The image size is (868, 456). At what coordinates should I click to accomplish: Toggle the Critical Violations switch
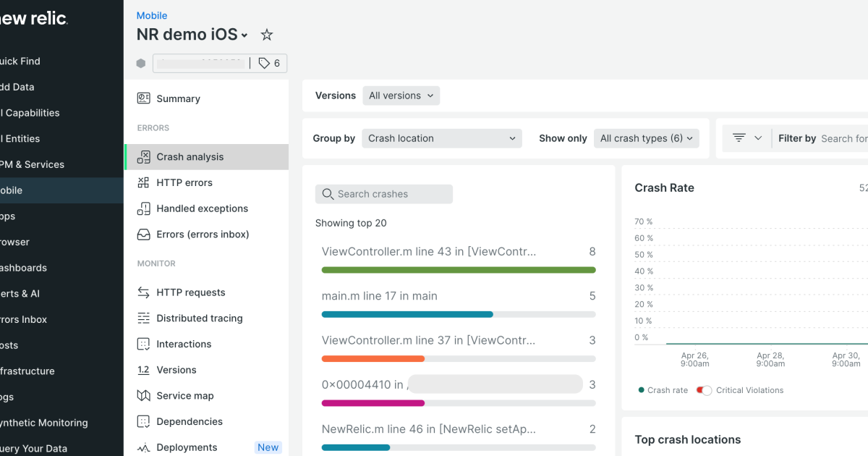pyautogui.click(x=704, y=390)
